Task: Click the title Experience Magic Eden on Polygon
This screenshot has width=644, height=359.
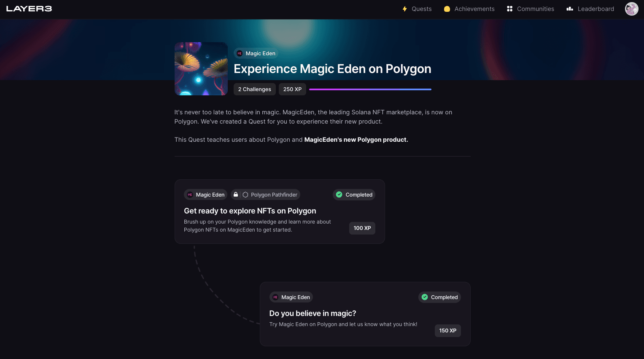Action: point(332,69)
